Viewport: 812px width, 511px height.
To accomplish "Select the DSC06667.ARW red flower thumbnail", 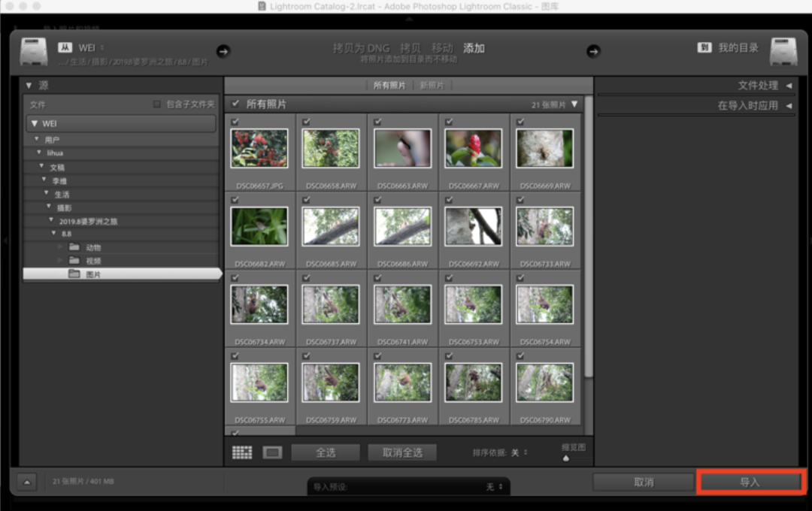I will (x=473, y=148).
